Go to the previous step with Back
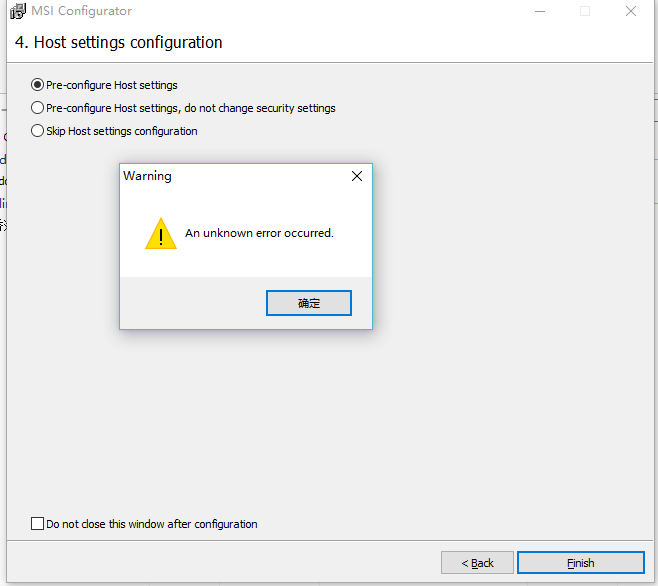This screenshot has height=586, width=658. pyautogui.click(x=477, y=563)
